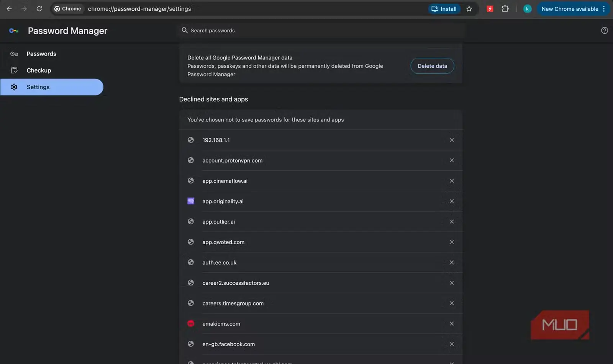Remove careers.timesgroup.com from declined list
613x364 pixels.
tap(452, 304)
